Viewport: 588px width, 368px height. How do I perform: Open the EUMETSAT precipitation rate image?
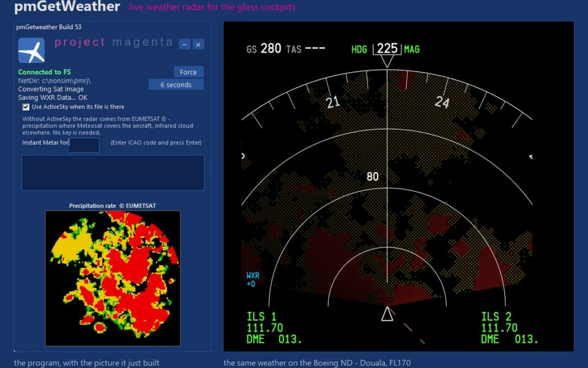coord(113,278)
